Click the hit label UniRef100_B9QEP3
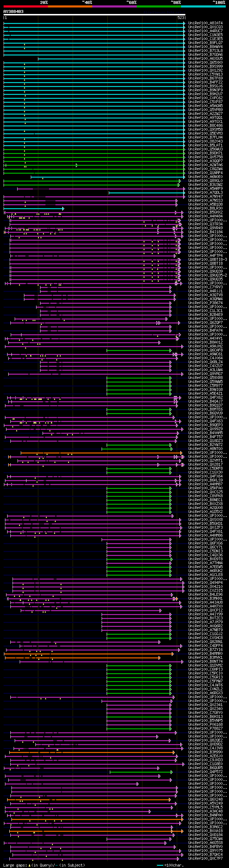 pos(205,425)
